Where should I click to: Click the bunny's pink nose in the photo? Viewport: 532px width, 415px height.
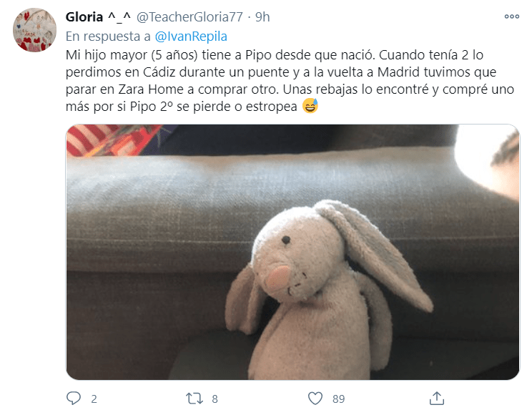[x=278, y=276]
